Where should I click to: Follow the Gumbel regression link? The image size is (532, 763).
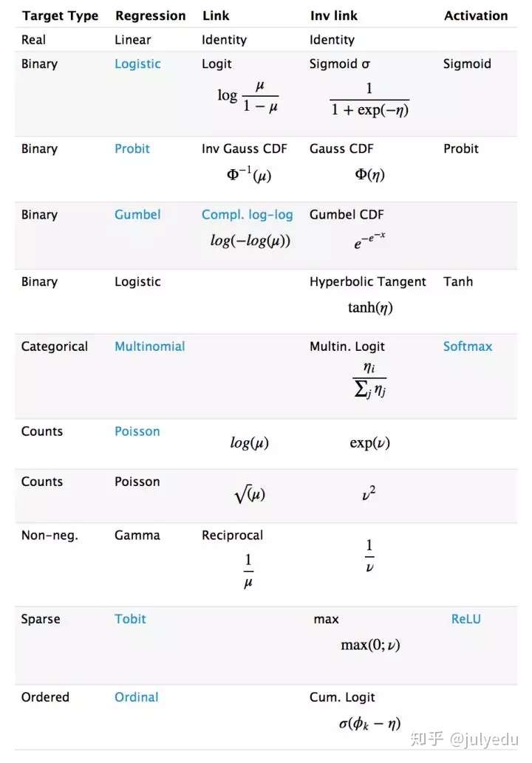point(137,215)
